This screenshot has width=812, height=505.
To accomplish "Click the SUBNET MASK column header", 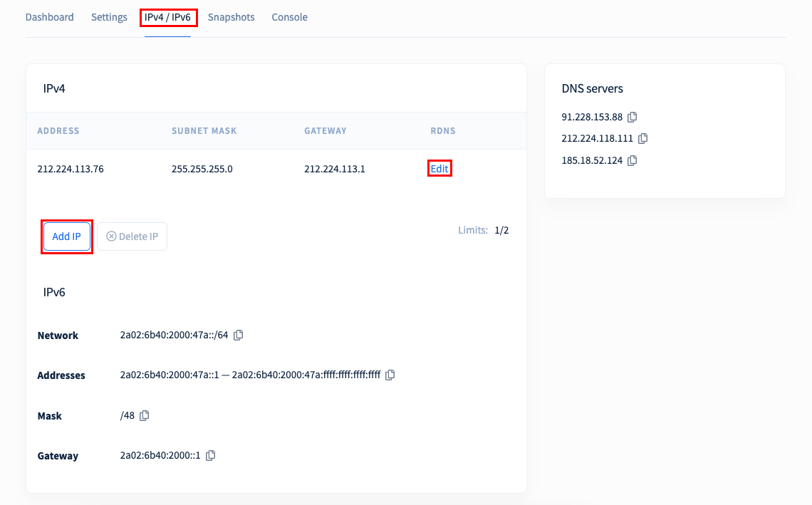I will pos(204,130).
